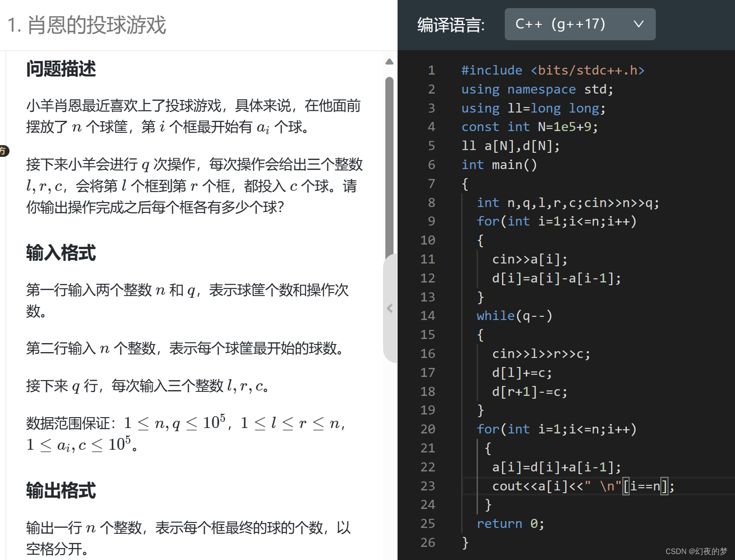Click the cout statement on line 23
Viewport: 735px width, 560px height.
583,486
